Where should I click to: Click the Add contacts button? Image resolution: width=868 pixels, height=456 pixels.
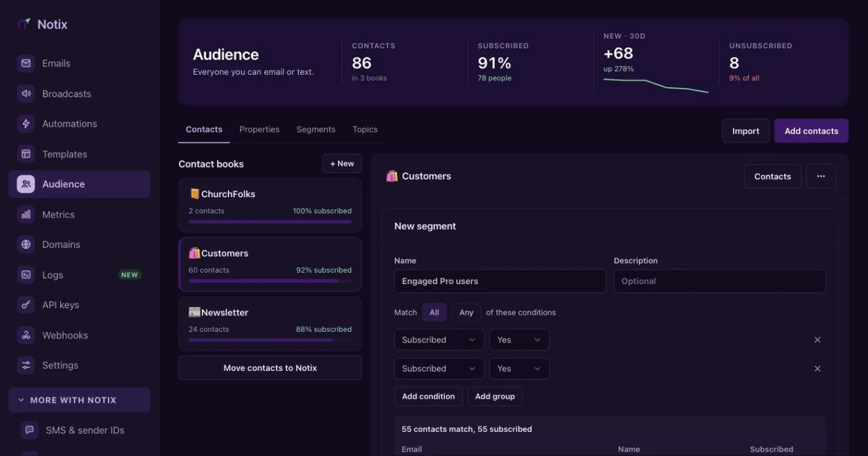[811, 131]
